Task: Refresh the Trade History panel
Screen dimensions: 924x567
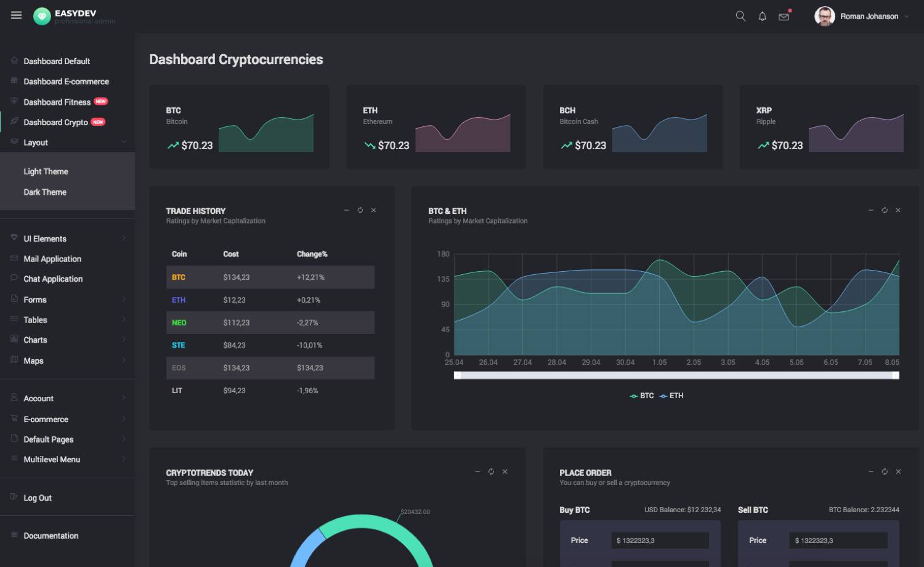Action: click(x=360, y=210)
